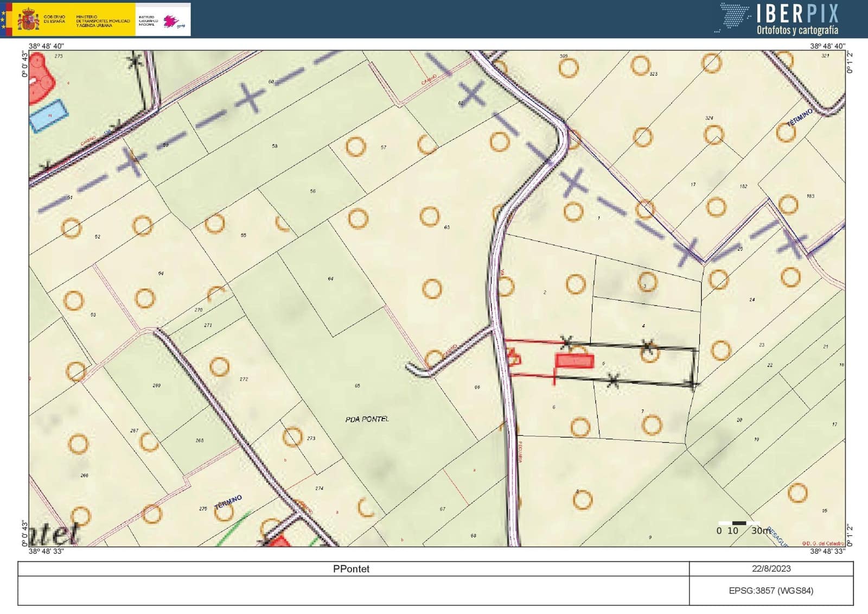868x614 pixels.
Task: Click the PECUARIA road label
Action: (519, 452)
